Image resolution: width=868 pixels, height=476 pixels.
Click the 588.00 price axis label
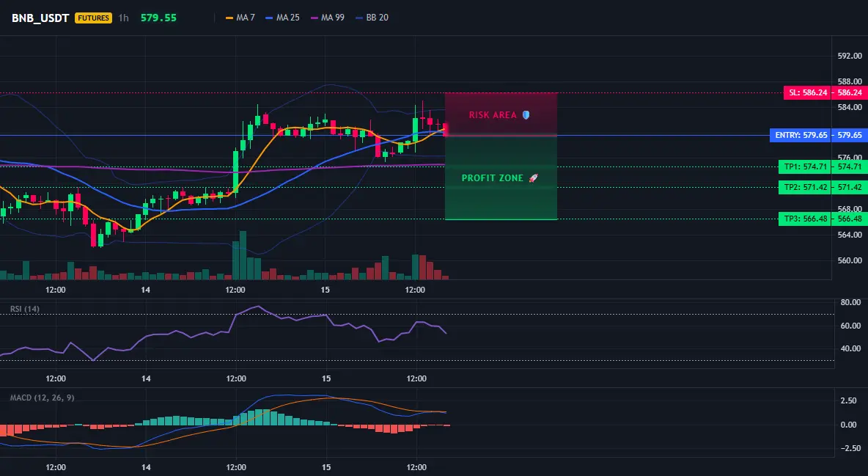[x=850, y=81]
